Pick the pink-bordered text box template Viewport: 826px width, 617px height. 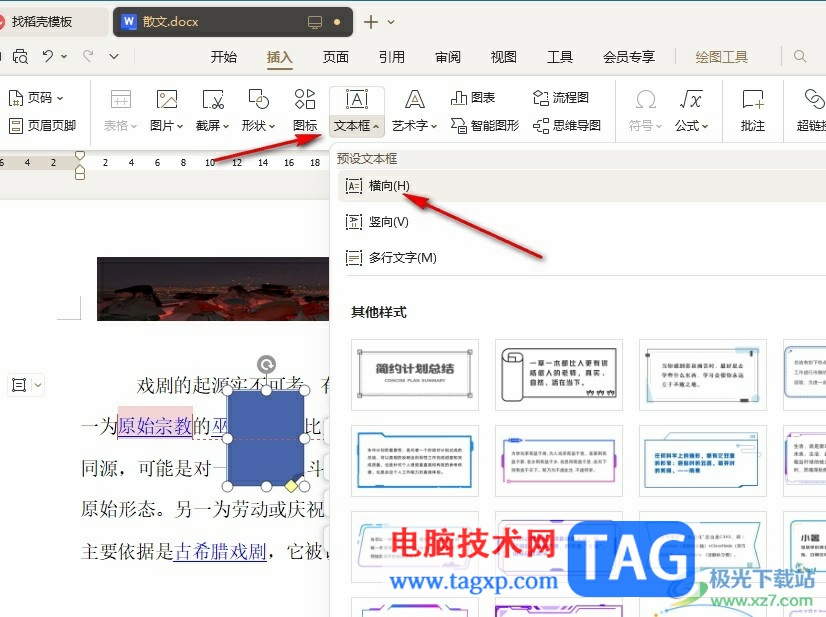559,461
